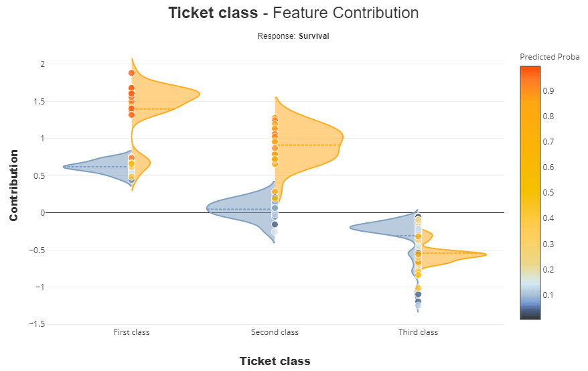Viewport: 588px width, 371px height.
Task: Select the 'Third class' x-axis tick label
Action: tap(418, 332)
